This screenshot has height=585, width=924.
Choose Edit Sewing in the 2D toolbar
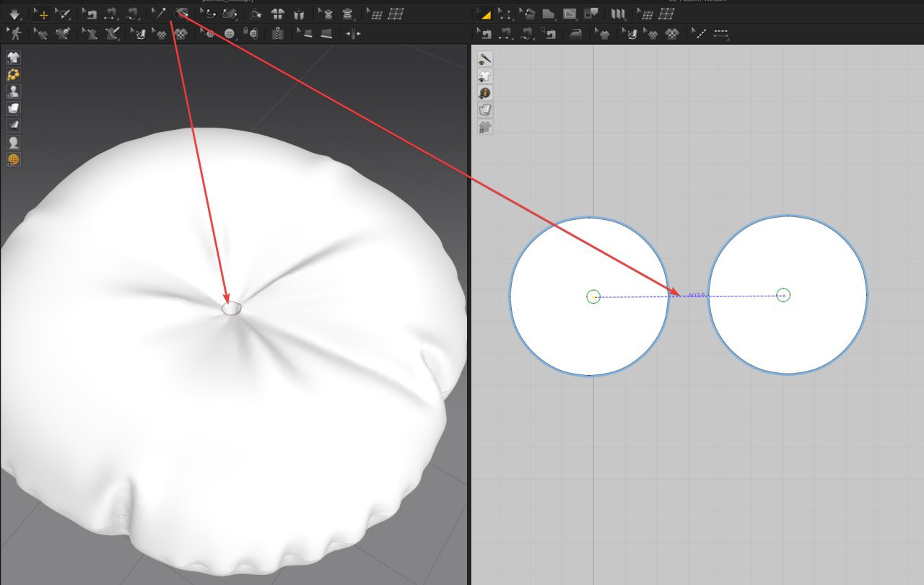(x=485, y=33)
